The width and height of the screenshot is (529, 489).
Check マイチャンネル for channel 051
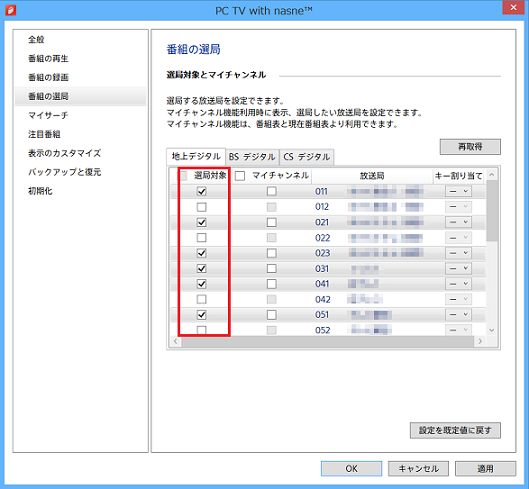tap(272, 315)
